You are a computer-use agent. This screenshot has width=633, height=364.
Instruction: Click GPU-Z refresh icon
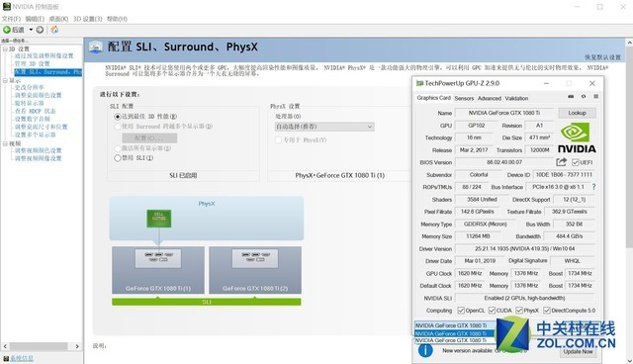[584, 97]
